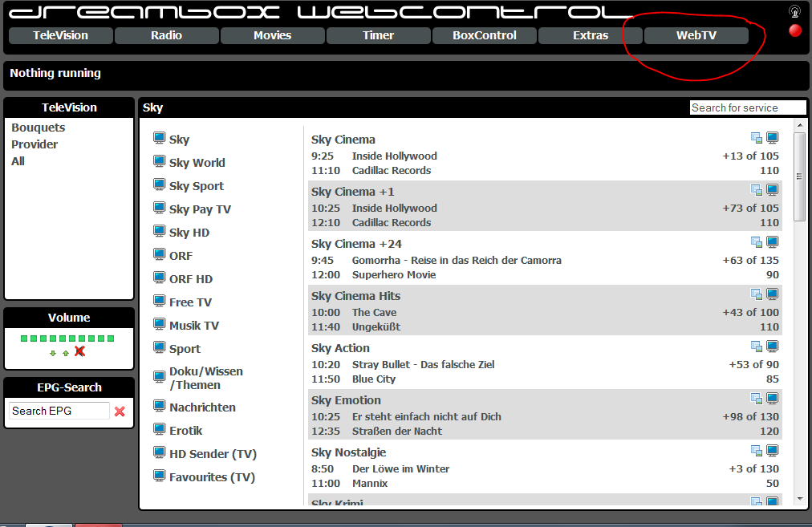Open the ORF bouquet
Image resolution: width=812 pixels, height=527 pixels.
pyautogui.click(x=181, y=256)
